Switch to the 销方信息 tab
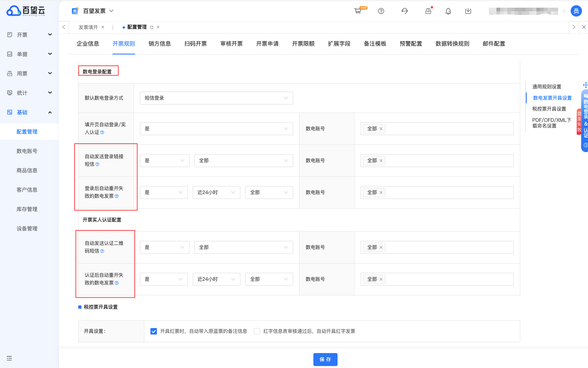Viewport: 588px width, 368px height. point(159,44)
